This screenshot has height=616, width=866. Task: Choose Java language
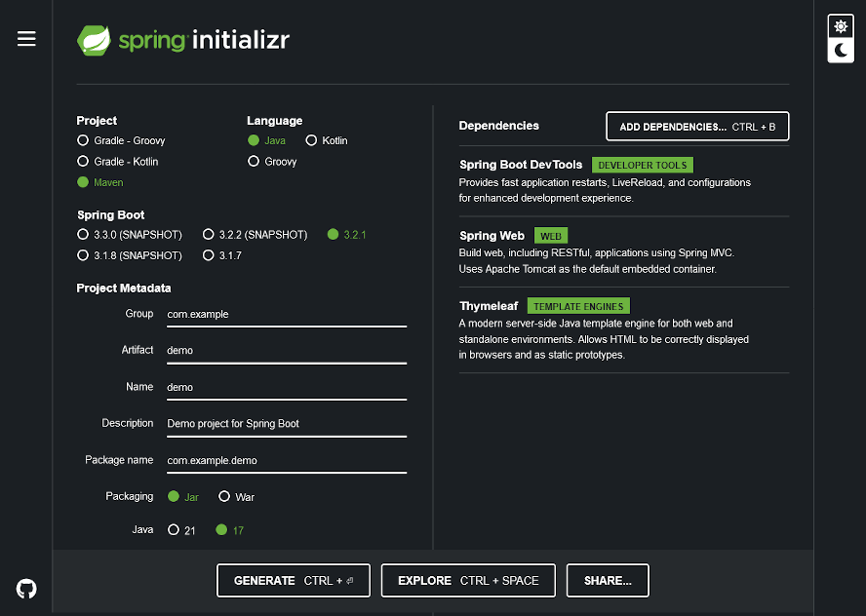tap(266, 140)
